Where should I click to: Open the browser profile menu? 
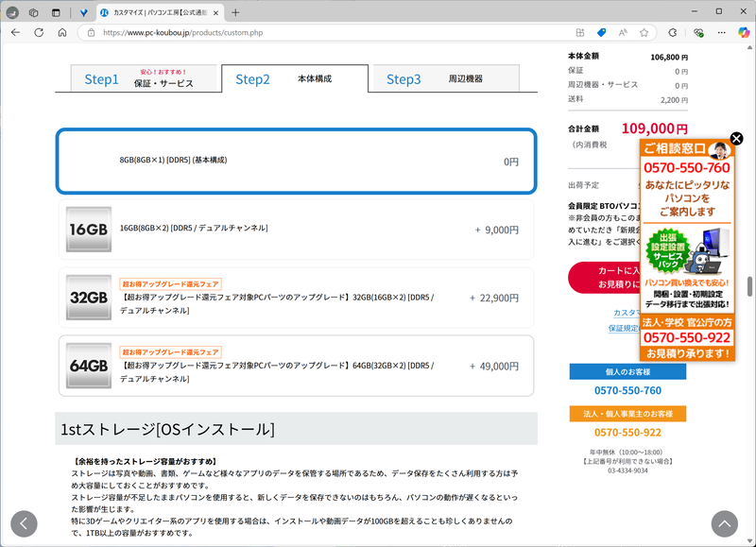click(673, 32)
